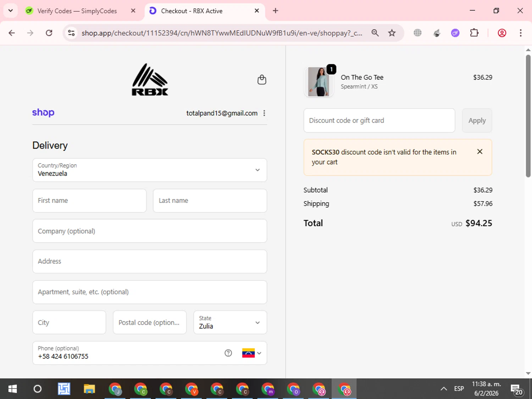Open the Chrome profile icon
The image size is (532, 399).
(x=502, y=33)
